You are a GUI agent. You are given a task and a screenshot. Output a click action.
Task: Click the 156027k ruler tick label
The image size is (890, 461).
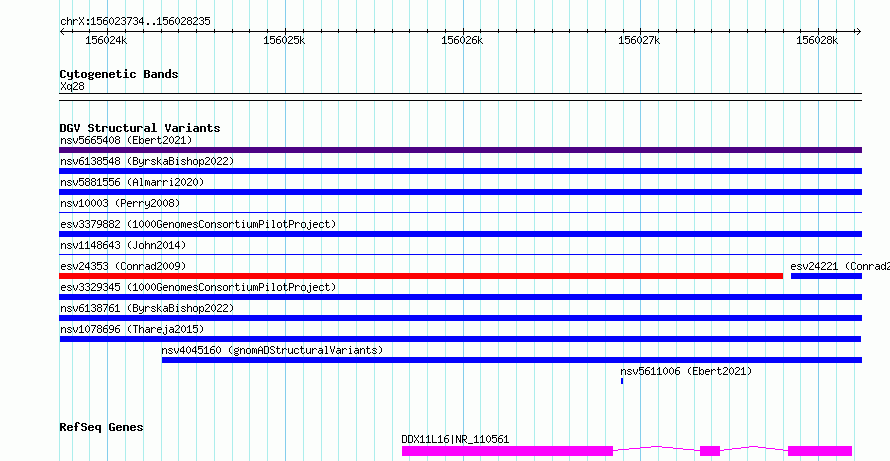pos(639,40)
